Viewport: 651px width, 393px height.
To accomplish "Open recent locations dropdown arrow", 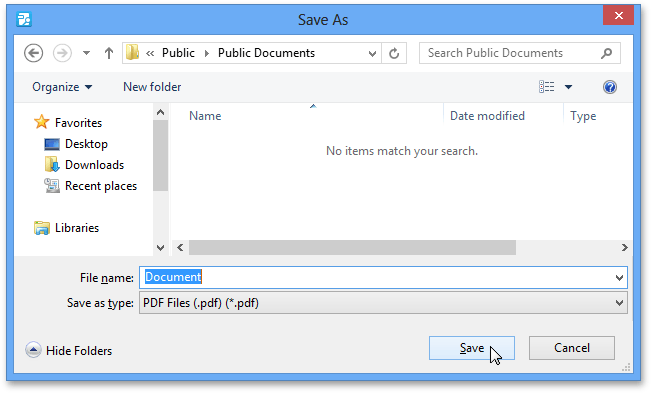I will coord(86,53).
